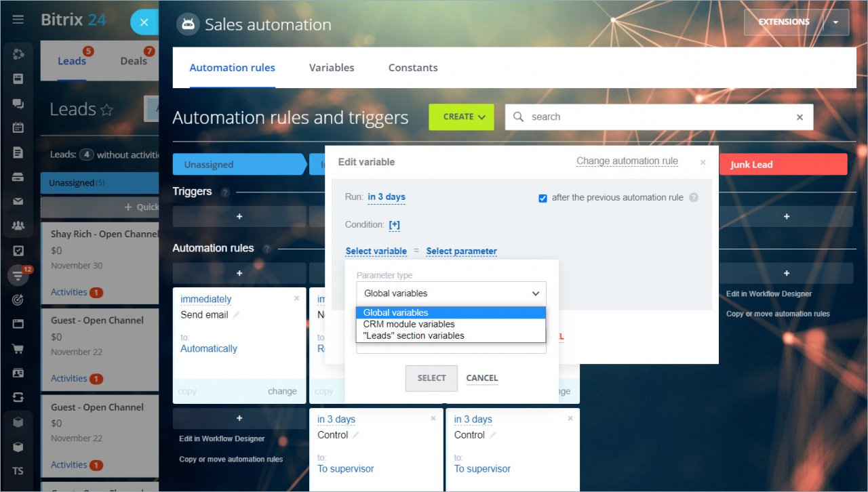Click the TS sidebar item

pyautogui.click(x=18, y=471)
